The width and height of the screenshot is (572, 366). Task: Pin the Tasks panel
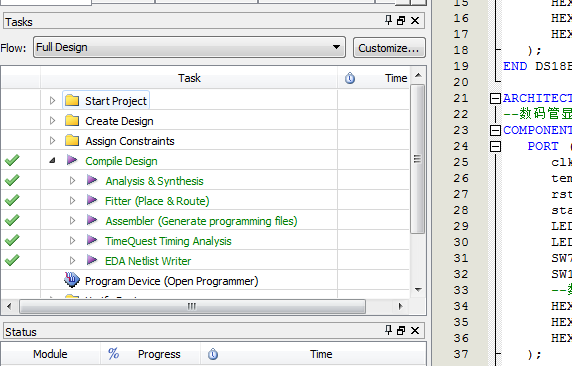tap(388, 20)
